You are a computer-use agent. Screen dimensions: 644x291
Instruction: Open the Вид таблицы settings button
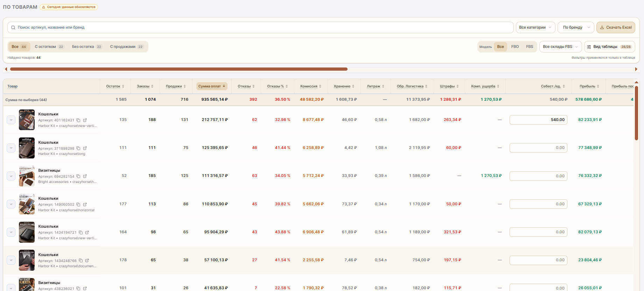click(610, 47)
